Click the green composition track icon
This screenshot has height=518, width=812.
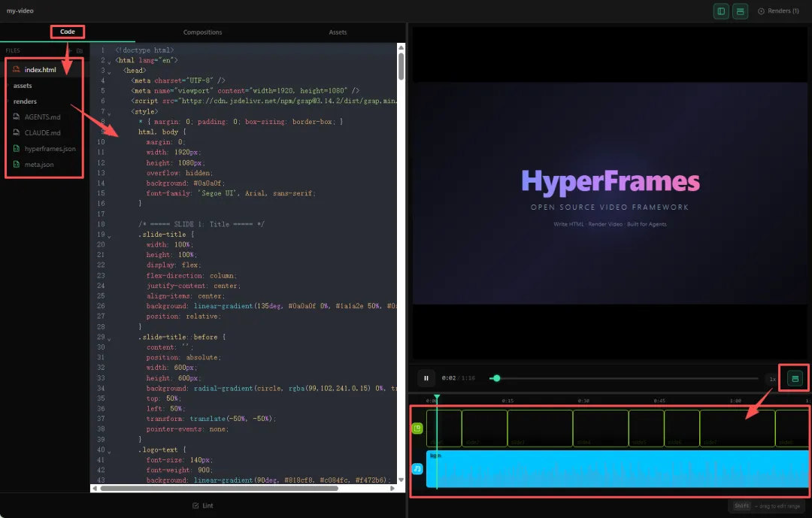pos(417,429)
